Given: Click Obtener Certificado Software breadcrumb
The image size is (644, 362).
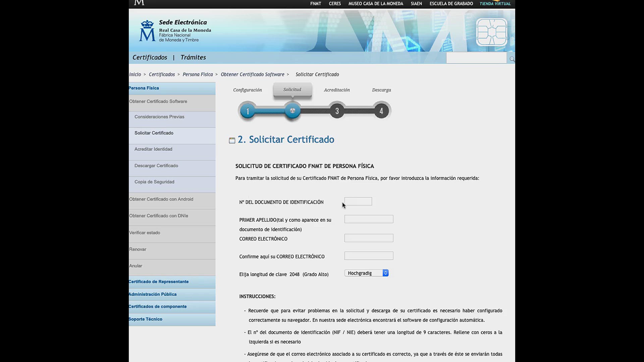Looking at the screenshot, I should pos(253,74).
